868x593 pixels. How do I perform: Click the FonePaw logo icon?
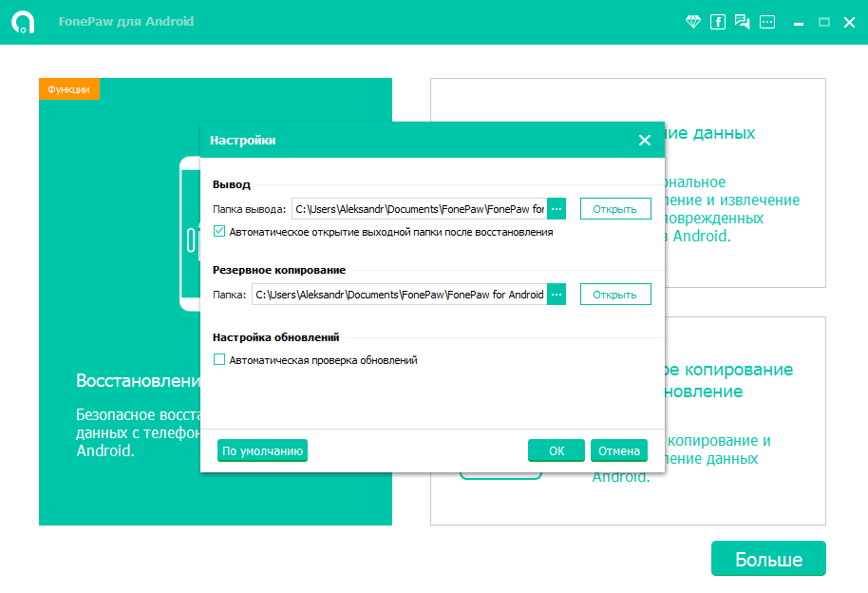23,22
